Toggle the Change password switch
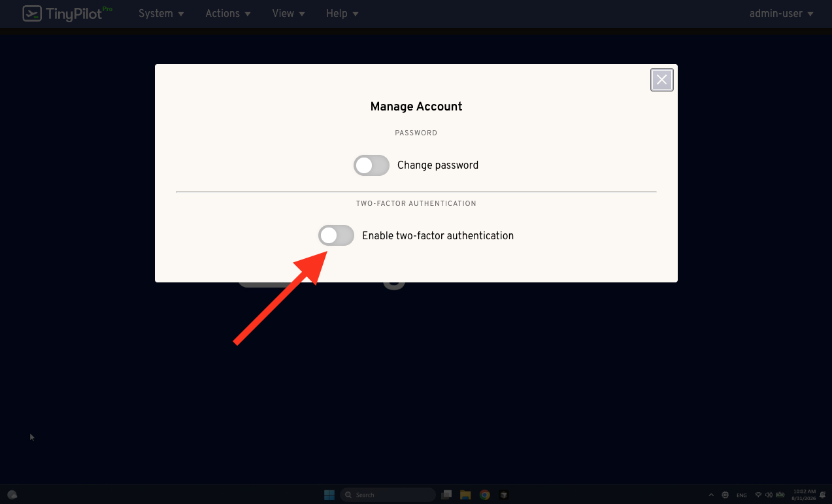The image size is (832, 504). coord(371,165)
